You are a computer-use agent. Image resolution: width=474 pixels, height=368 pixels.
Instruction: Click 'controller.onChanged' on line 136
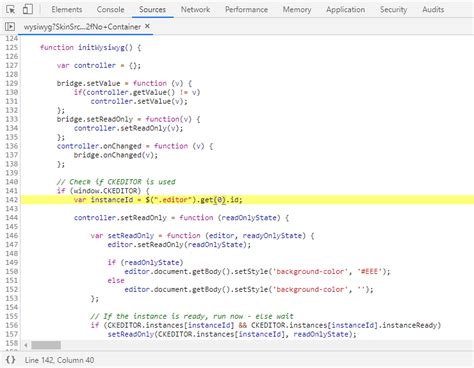point(99,146)
